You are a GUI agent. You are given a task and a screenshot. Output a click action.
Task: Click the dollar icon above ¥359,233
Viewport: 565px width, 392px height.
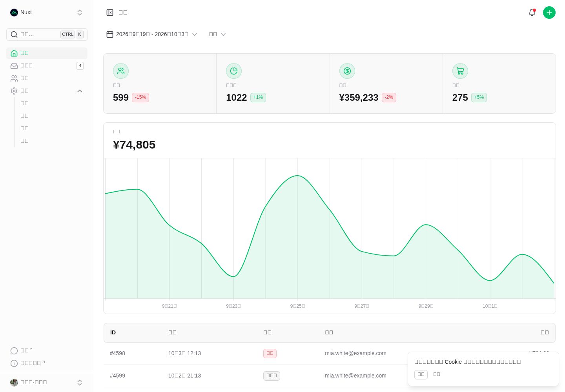tap(347, 71)
